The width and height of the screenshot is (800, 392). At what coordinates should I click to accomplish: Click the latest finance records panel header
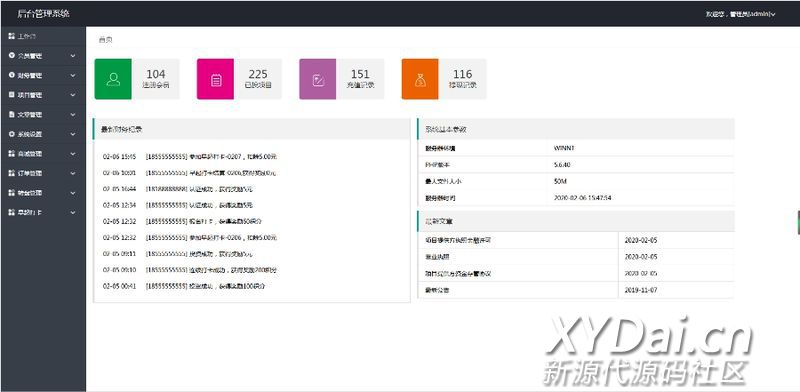[x=252, y=129]
